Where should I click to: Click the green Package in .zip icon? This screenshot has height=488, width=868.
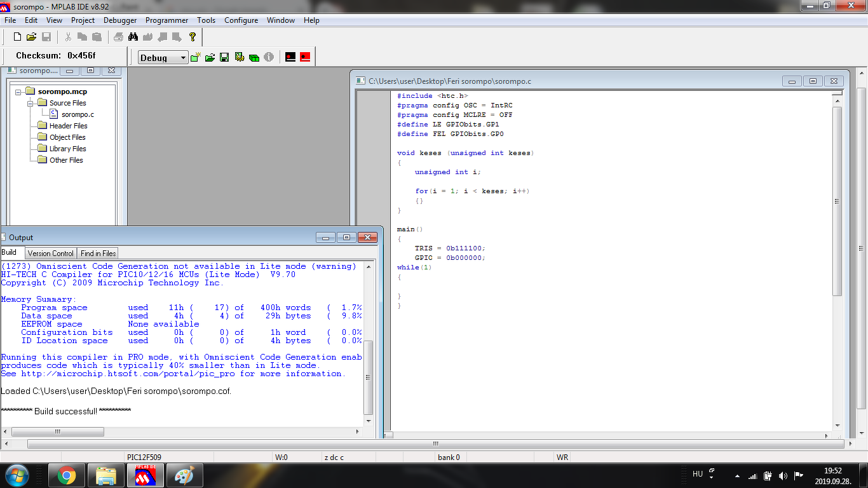click(254, 57)
